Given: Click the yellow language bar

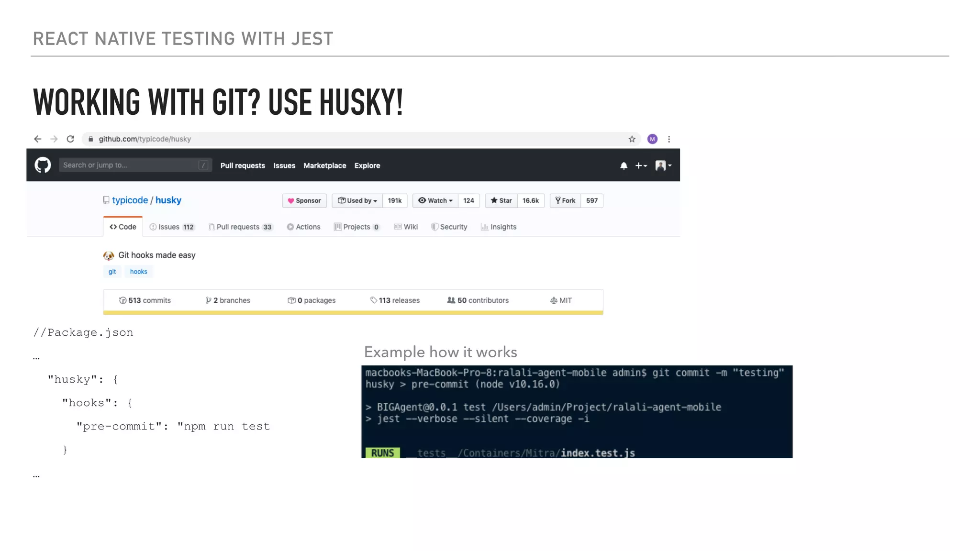Looking at the screenshot, I should (353, 313).
